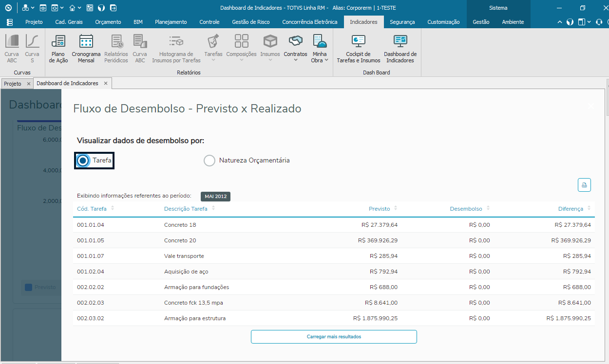
Task: Open Curva ABC in the Relatórios group
Action: (x=140, y=49)
